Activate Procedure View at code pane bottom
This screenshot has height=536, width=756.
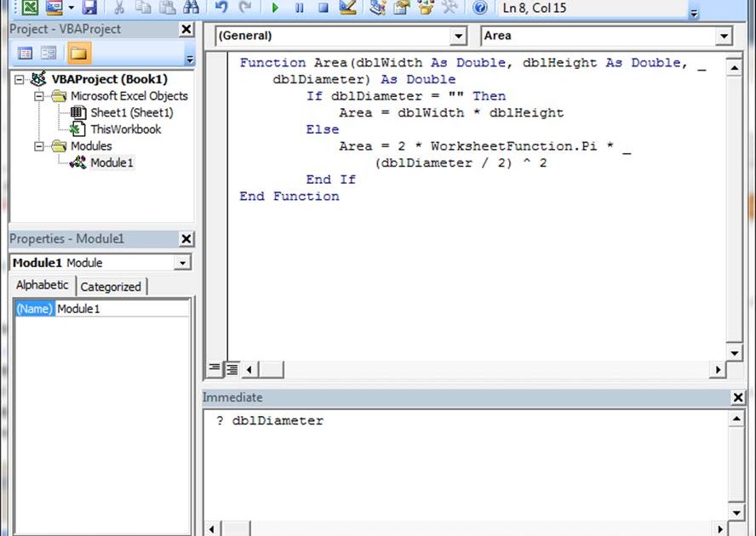coord(214,368)
